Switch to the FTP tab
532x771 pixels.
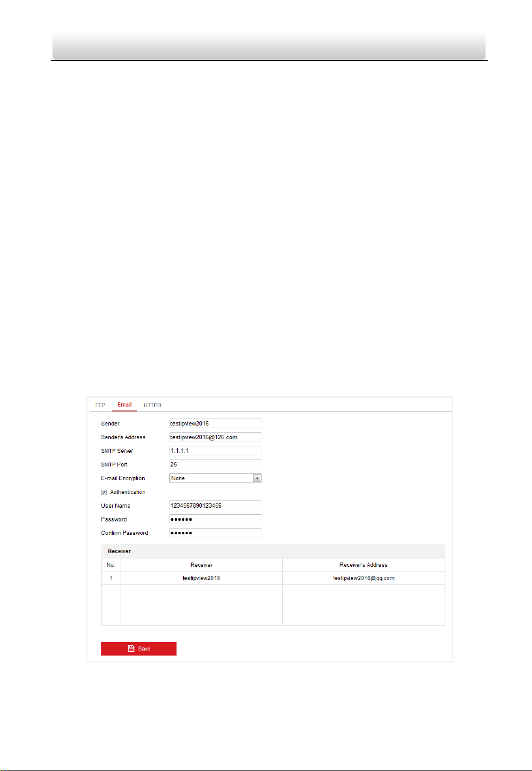(100, 405)
